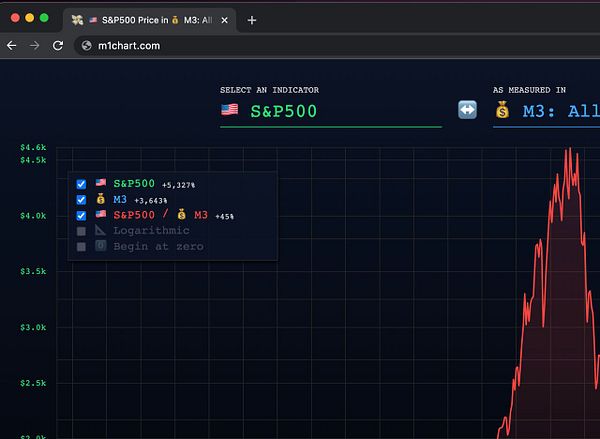Click the Begin at zero option label
The height and width of the screenshot is (439, 600).
(x=158, y=246)
